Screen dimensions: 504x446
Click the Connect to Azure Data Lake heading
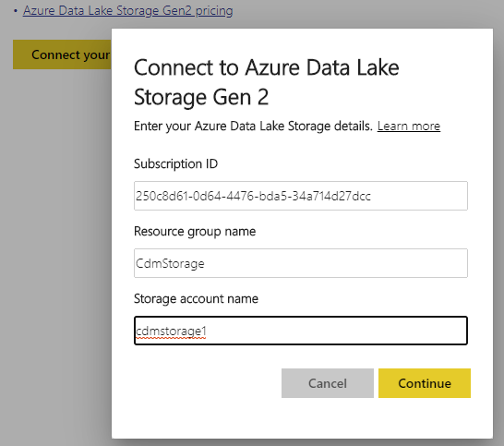266,82
